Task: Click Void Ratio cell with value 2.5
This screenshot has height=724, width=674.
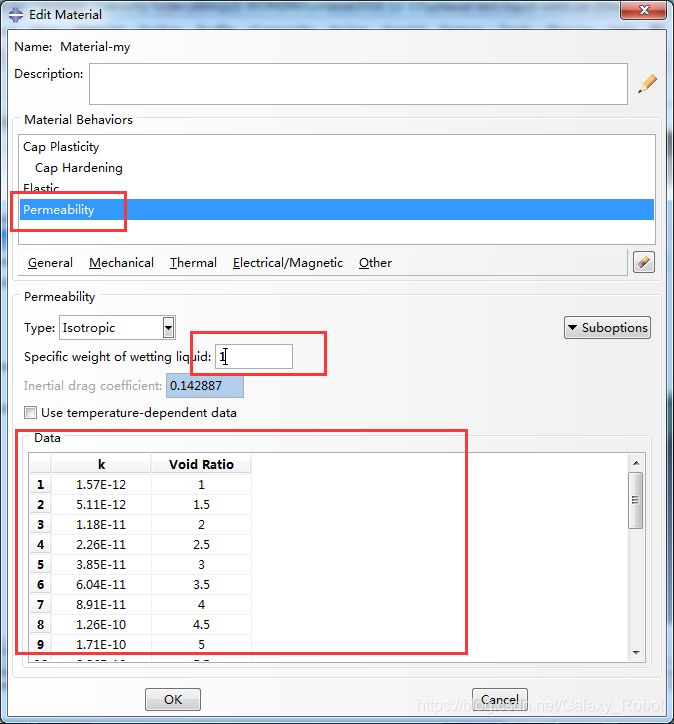Action: click(201, 544)
